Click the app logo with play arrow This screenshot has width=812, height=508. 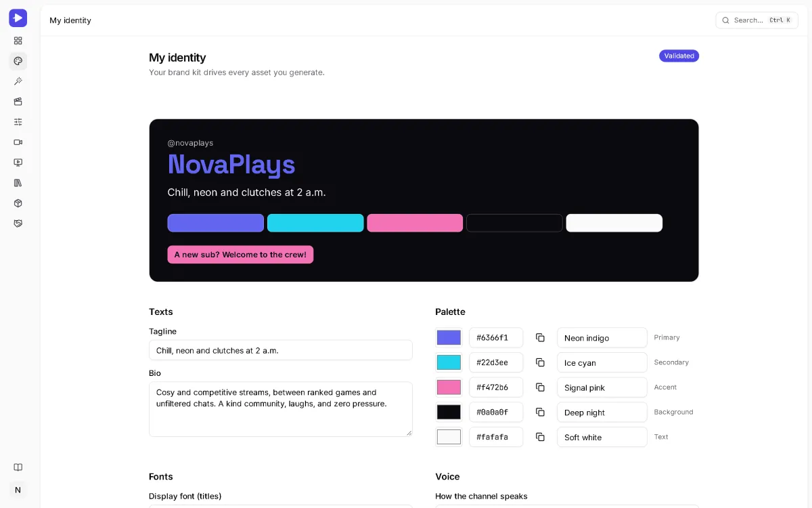[18, 18]
